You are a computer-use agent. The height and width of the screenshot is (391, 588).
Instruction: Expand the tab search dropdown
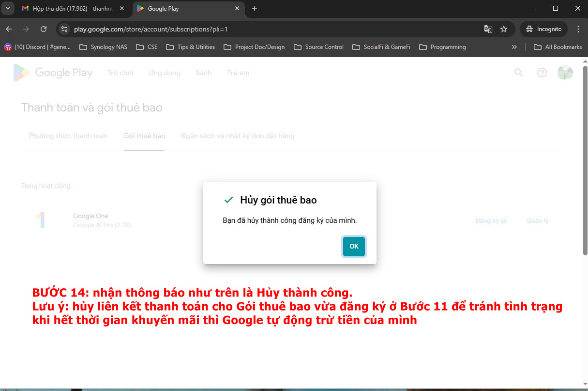click(x=7, y=8)
